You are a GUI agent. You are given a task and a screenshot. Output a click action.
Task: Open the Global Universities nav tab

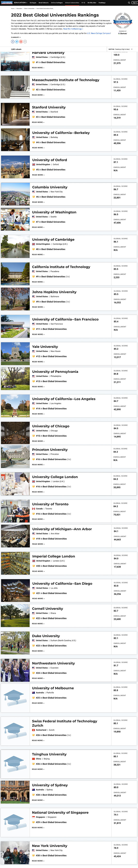point(72,2)
